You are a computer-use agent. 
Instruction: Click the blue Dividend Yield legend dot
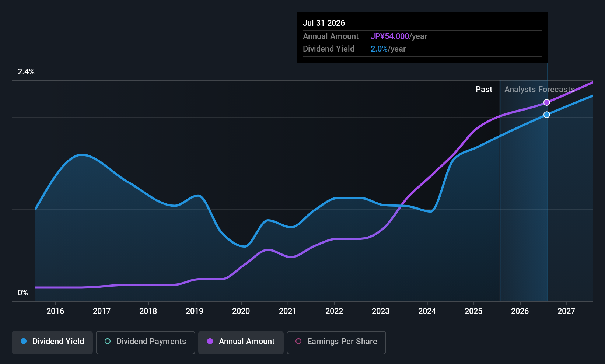(24, 341)
